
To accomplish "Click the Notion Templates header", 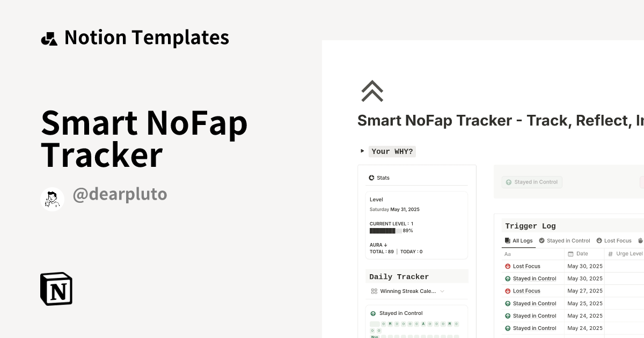I will (135, 37).
